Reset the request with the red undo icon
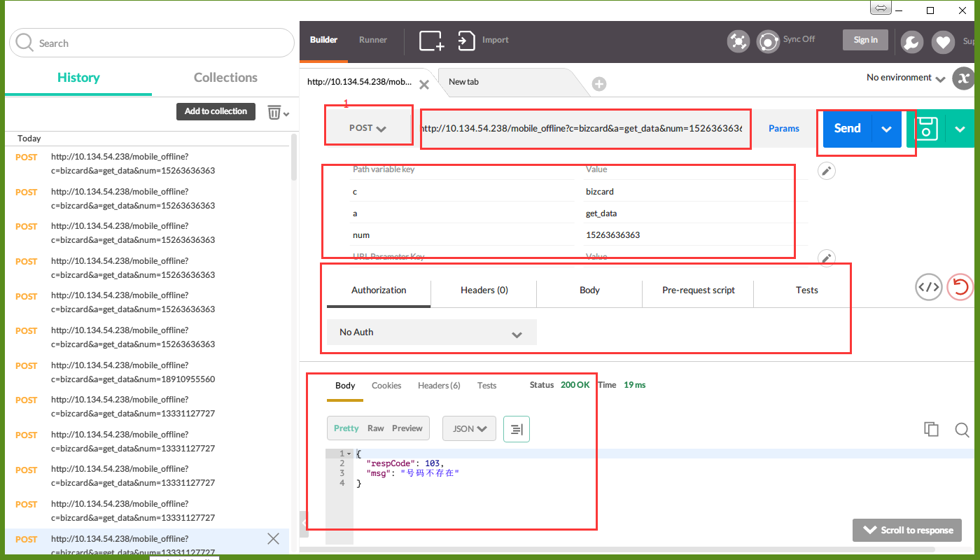This screenshot has height=560, width=980. [x=960, y=286]
